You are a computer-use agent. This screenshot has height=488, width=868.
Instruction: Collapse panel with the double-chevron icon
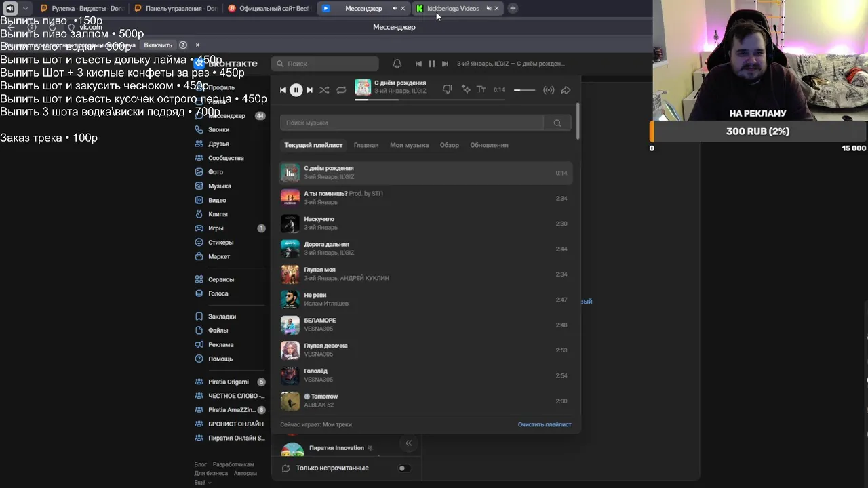408,443
